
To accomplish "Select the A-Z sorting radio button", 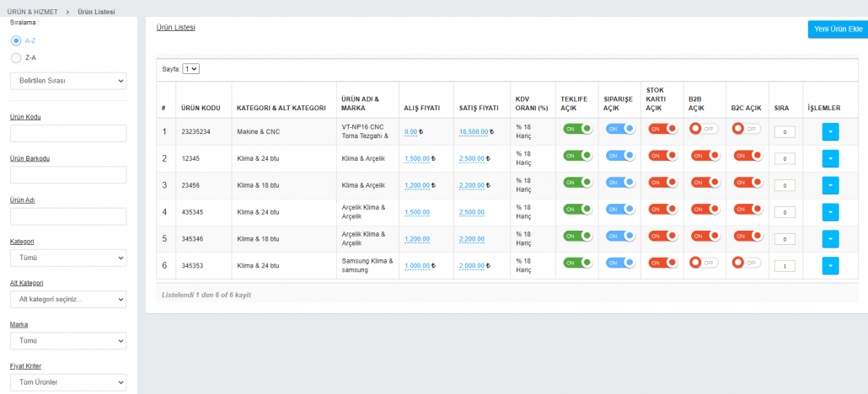I will [x=16, y=40].
